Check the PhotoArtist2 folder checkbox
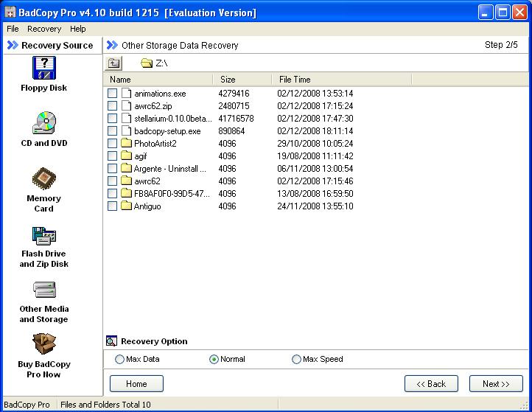This screenshot has width=532, height=412. 112,144
